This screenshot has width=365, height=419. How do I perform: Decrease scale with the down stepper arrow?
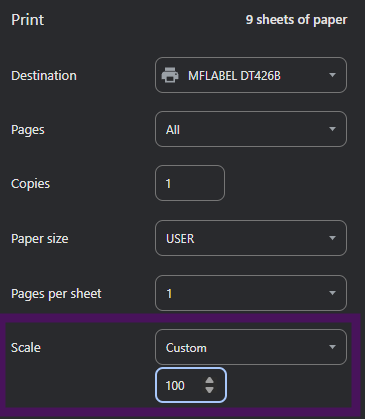pyautogui.click(x=209, y=390)
